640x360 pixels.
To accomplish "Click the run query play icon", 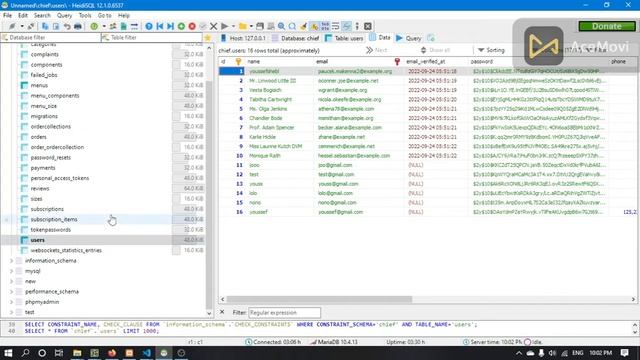I will click(224, 26).
